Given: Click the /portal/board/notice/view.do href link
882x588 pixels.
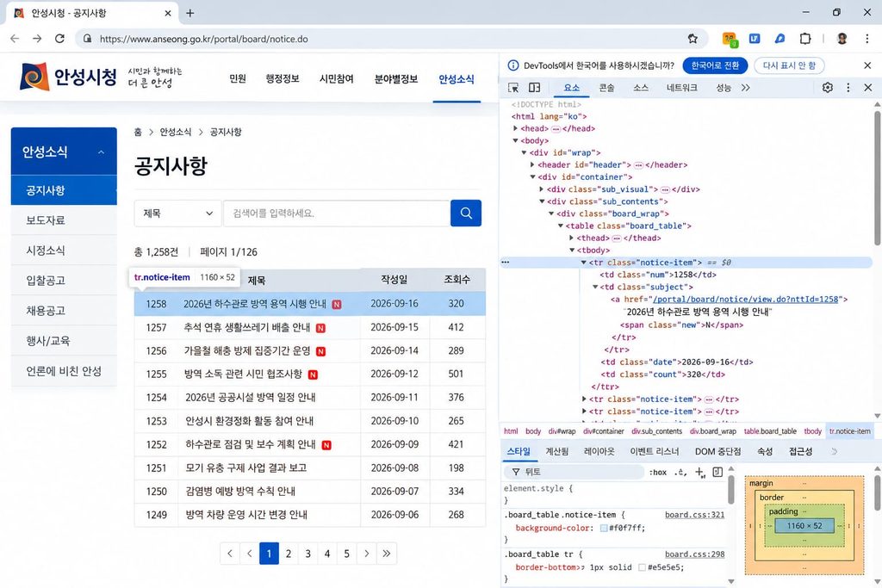Looking at the screenshot, I should pos(745,299).
